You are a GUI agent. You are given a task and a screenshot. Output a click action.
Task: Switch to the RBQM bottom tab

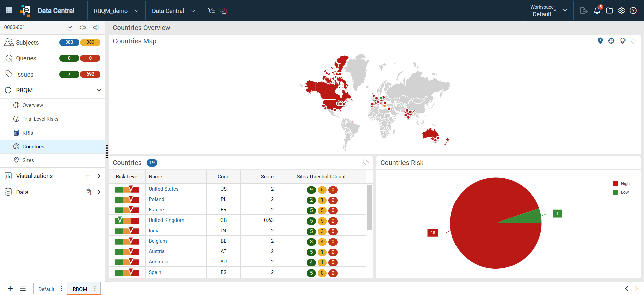80,289
